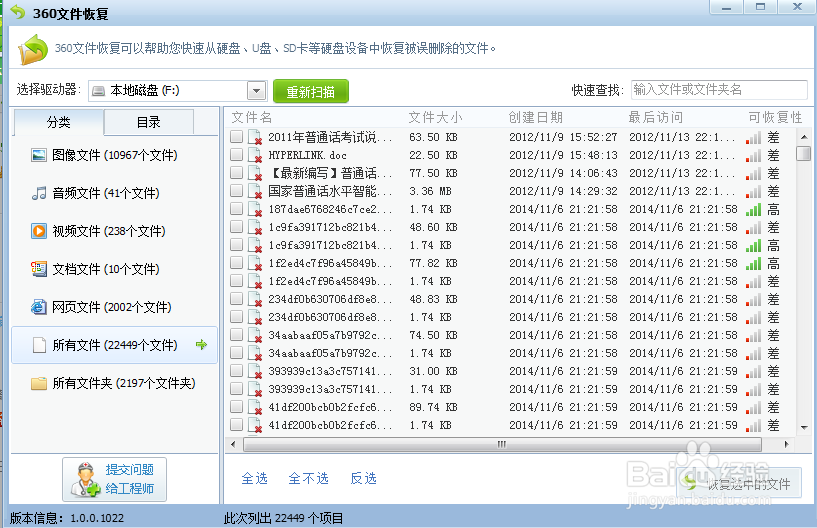Click the green arrow next to 所有文件
The width and height of the screenshot is (817, 528).
click(x=201, y=345)
